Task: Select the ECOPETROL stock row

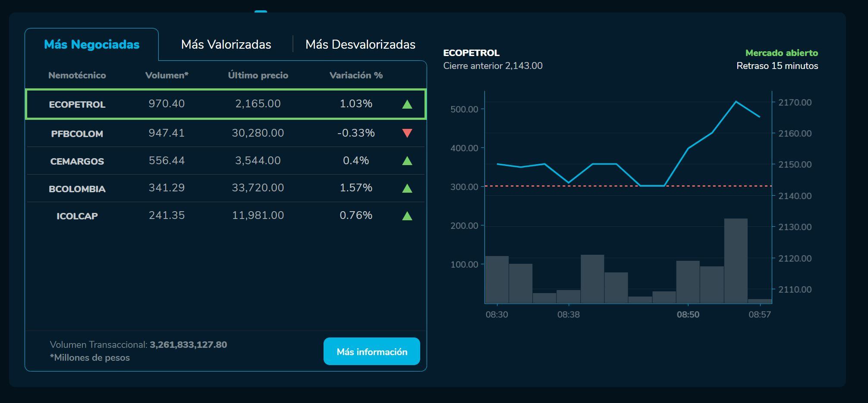Action: [x=226, y=104]
